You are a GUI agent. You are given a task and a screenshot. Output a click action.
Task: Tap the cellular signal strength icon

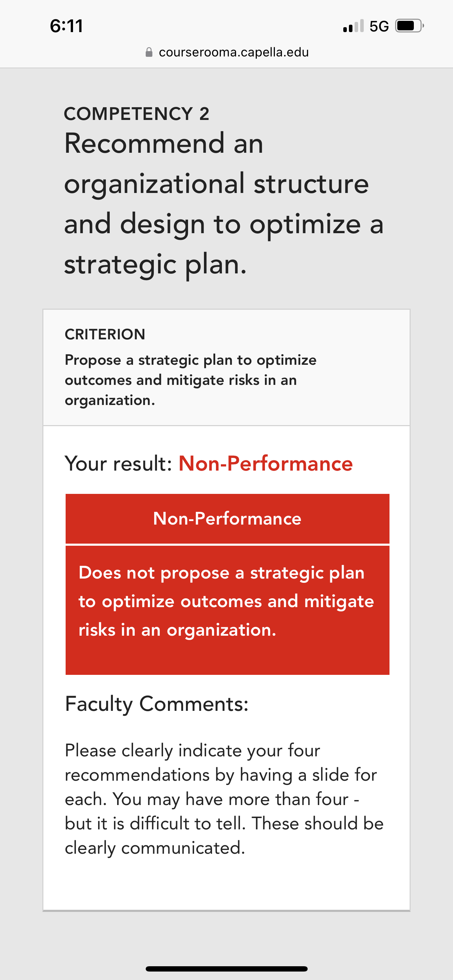[x=354, y=26]
